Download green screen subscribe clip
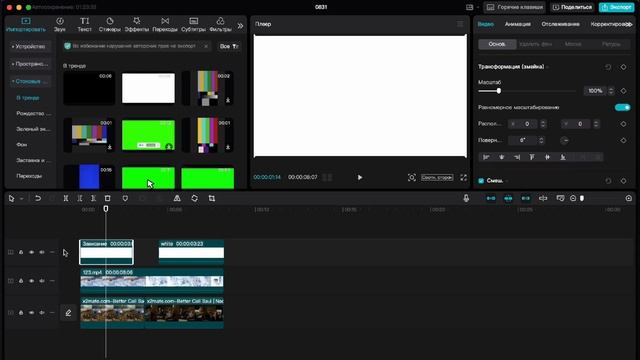This screenshot has width=640, height=360. pyautogui.click(x=169, y=147)
